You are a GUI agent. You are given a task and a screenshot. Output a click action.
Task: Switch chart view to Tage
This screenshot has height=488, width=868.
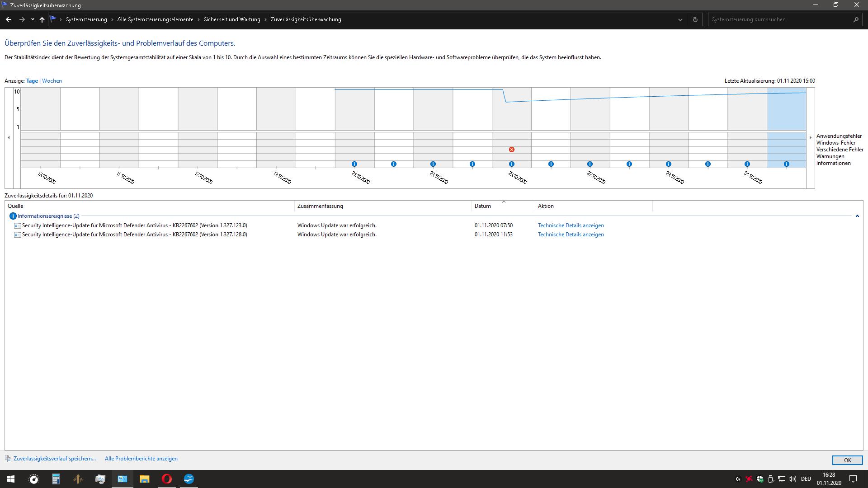32,81
